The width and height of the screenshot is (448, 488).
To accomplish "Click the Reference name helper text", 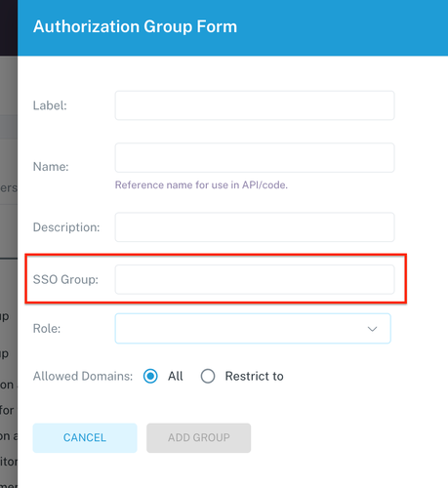I will (201, 185).
